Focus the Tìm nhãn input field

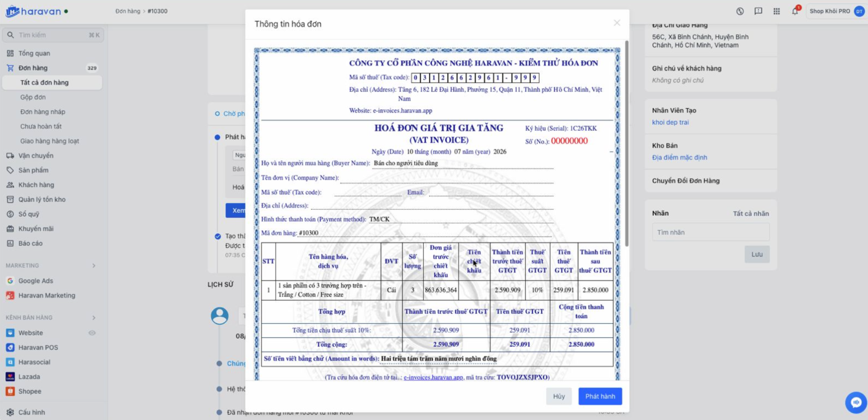pos(710,232)
